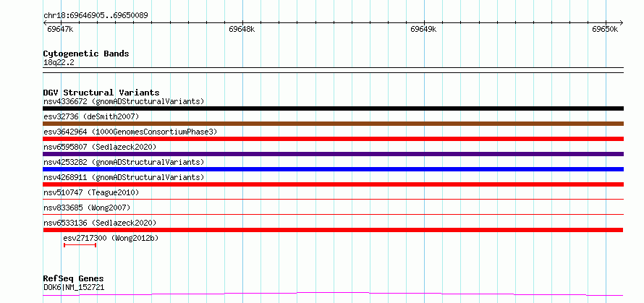The width and height of the screenshot is (644, 303).
Task: Select the thin red nsv510747 line
Action: click(333, 199)
